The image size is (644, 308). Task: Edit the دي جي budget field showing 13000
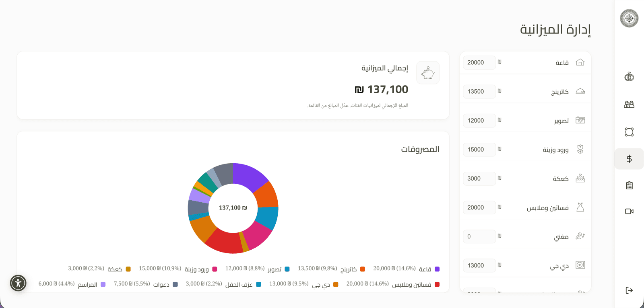coord(479,265)
